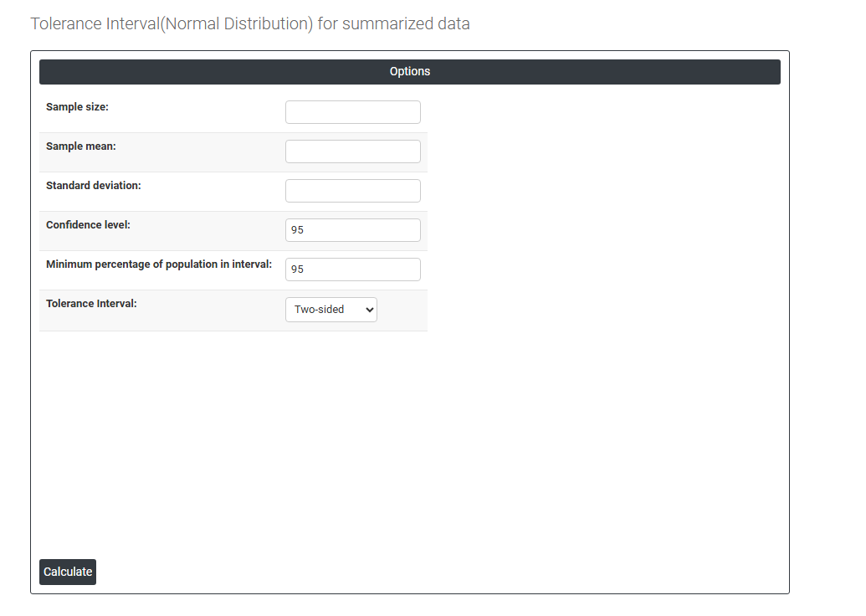Click the chevron arrow on Two-sided selector
The image size is (866, 616).
tap(367, 310)
